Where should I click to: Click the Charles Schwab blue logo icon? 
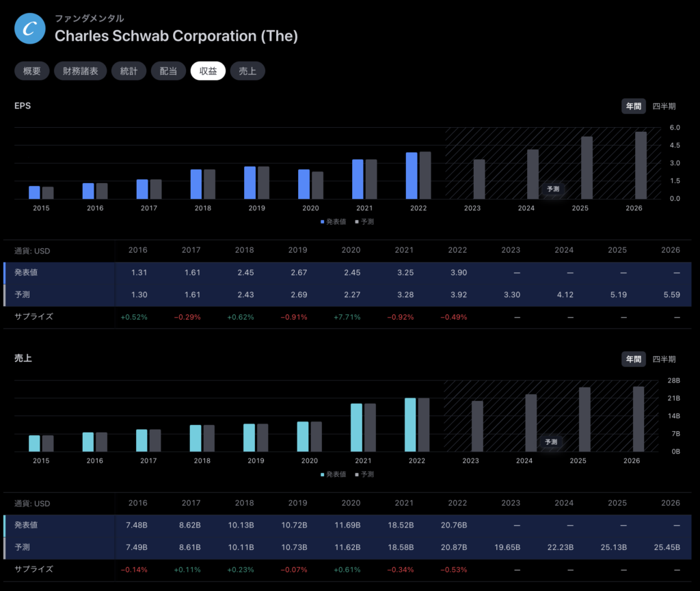coord(30,29)
